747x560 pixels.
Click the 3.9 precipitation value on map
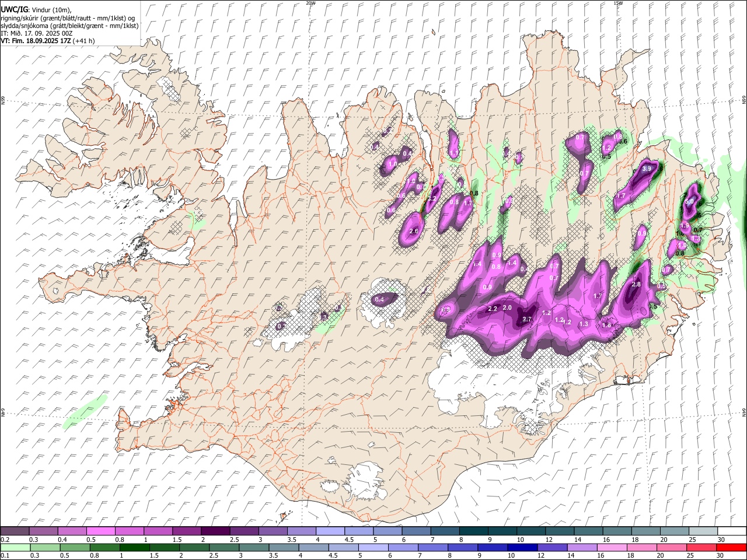pyautogui.click(x=646, y=169)
